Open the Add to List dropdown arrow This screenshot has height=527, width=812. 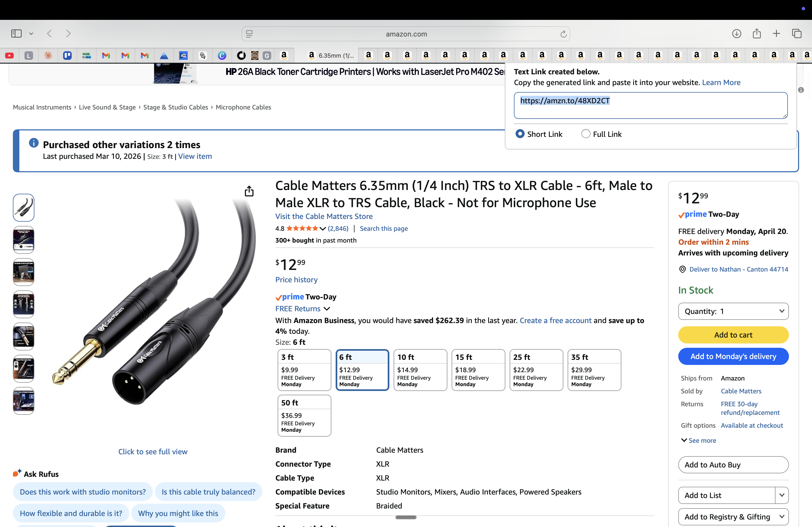(782, 495)
